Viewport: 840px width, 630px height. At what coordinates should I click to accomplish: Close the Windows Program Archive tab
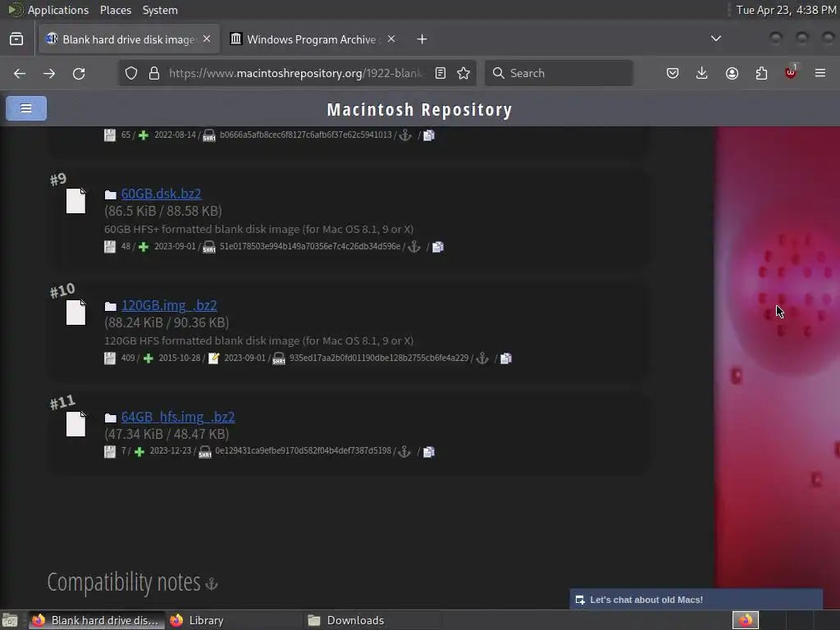coord(391,39)
